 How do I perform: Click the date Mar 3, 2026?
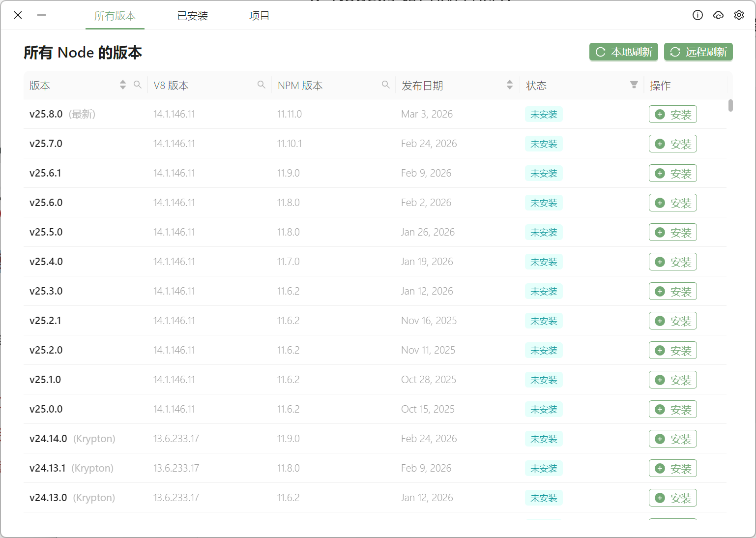coord(427,114)
